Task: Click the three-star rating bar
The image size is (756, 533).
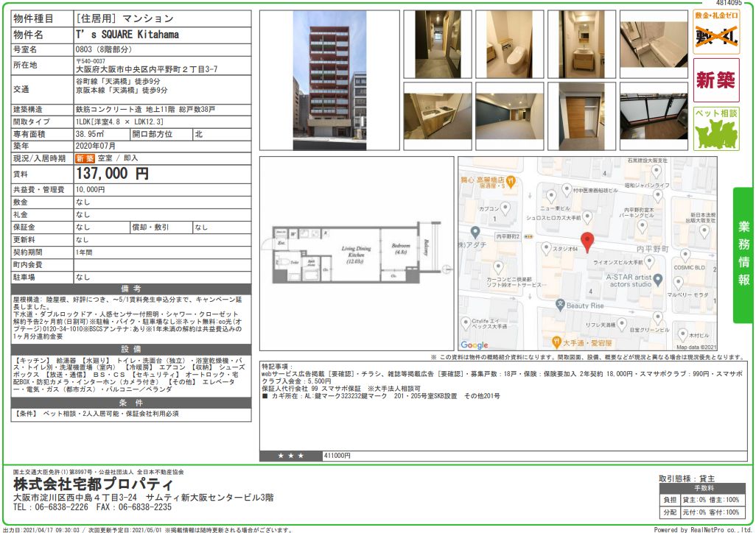Action: click(x=291, y=456)
